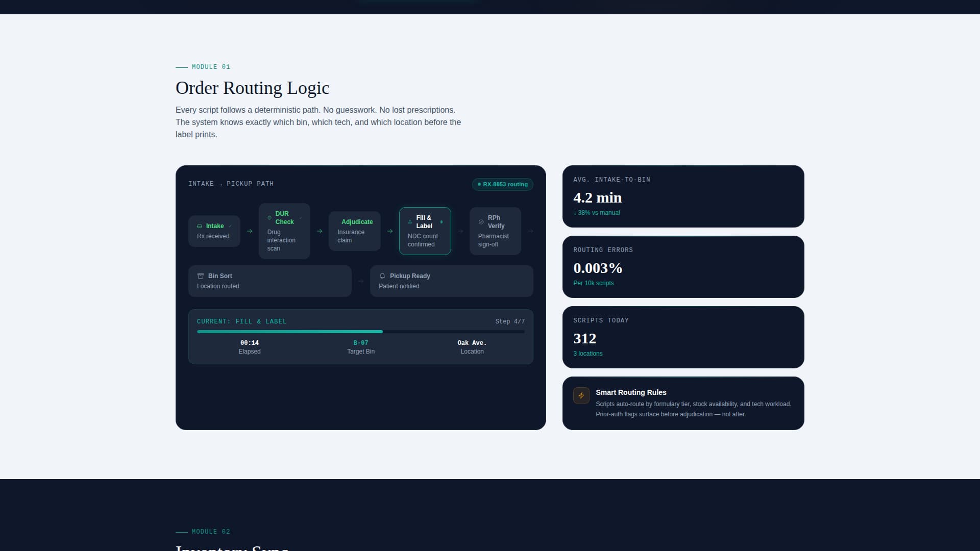The width and height of the screenshot is (980, 551).
Task: Click the 'Drug interaction scan' subtitle
Action: pos(281,240)
